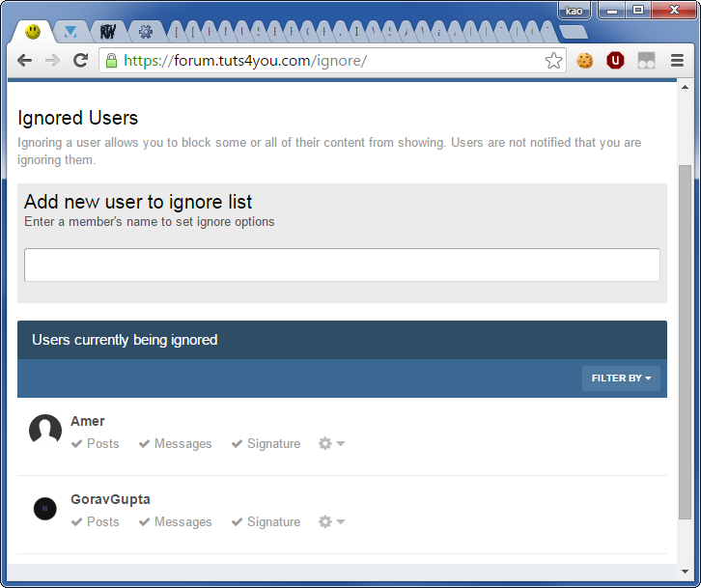Toggle Signature ignore for GoravGupta
Viewport: 701px width, 588px height.
(x=266, y=521)
